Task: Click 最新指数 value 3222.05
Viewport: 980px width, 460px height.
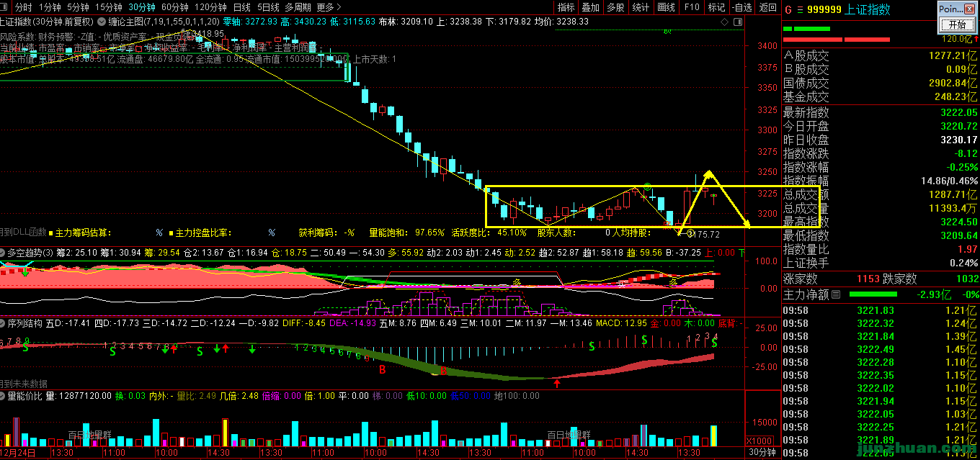Action: click(959, 112)
